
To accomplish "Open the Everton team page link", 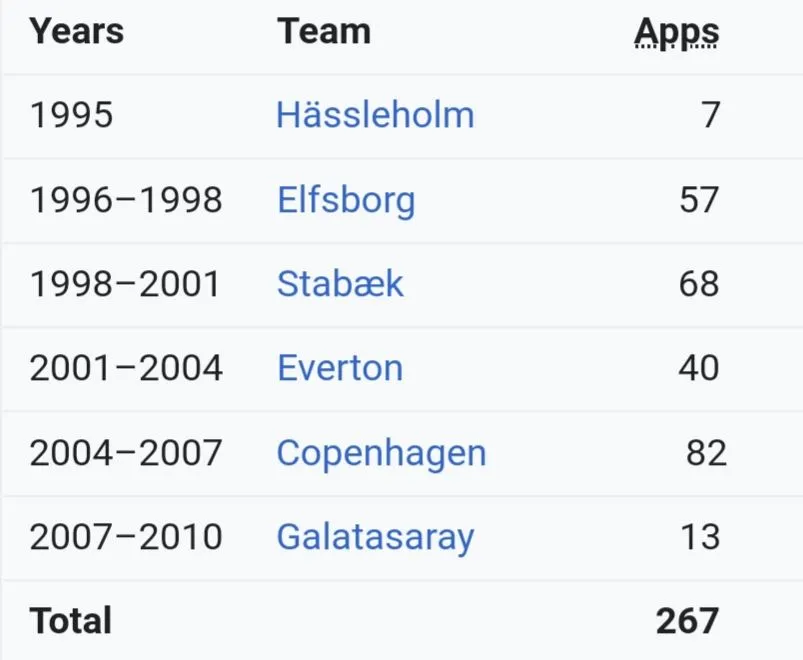I will click(340, 368).
